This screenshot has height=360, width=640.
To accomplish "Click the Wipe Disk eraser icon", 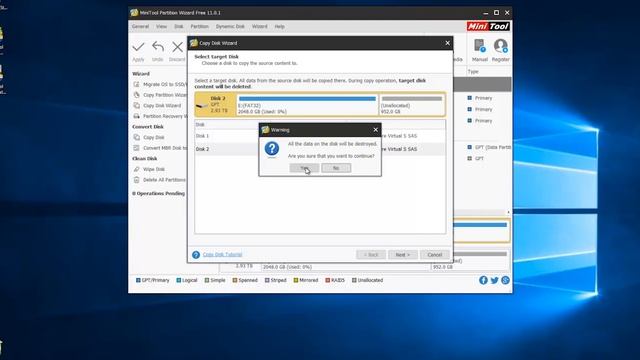I will tap(136, 169).
